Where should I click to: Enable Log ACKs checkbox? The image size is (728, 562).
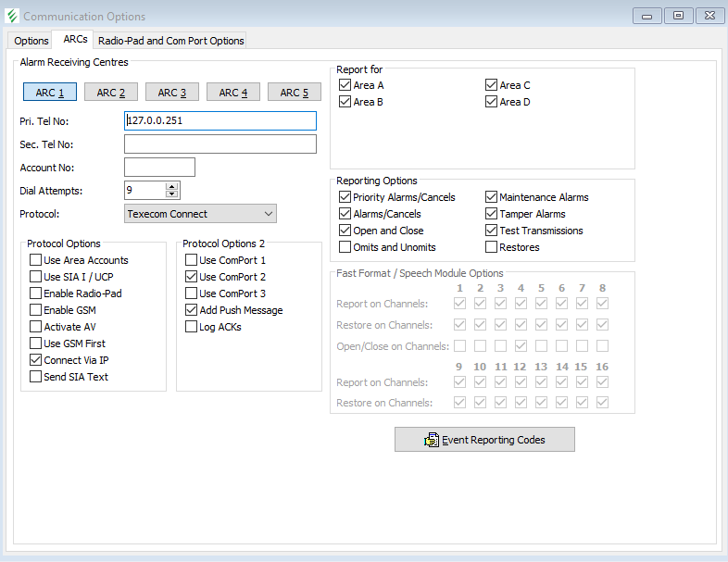(192, 327)
